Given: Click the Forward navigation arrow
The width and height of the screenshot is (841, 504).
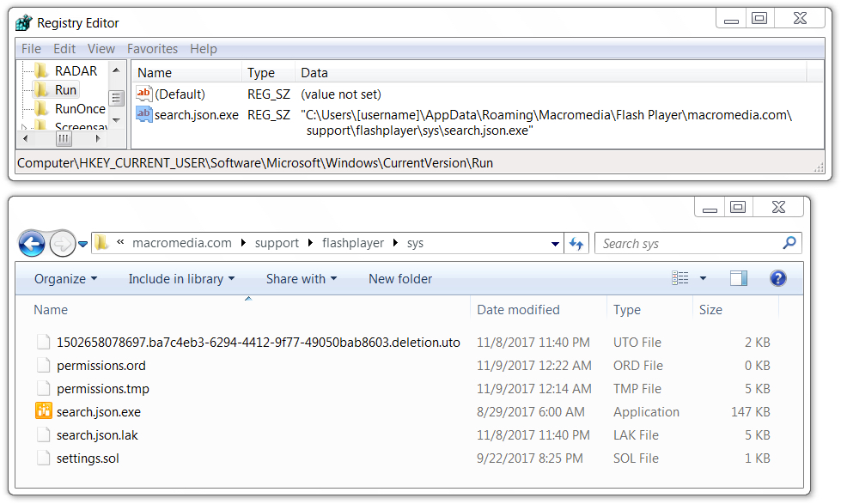Looking at the screenshot, I should pos(62,244).
